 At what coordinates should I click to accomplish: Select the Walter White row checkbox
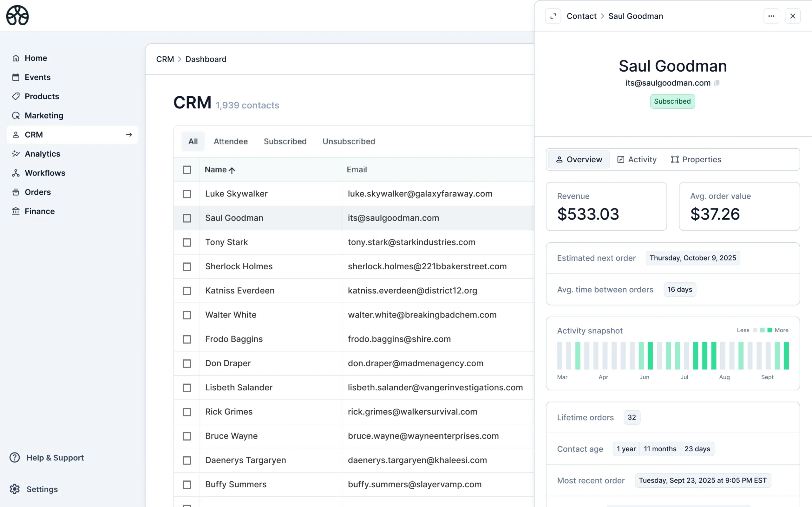[187, 315]
